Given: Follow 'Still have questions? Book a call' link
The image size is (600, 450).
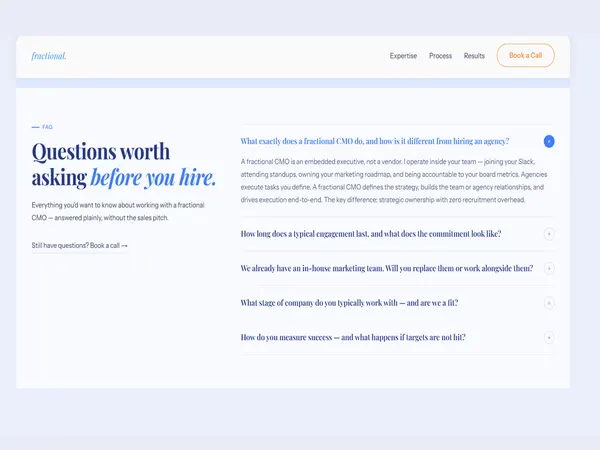Looking at the screenshot, I should 80,245.
